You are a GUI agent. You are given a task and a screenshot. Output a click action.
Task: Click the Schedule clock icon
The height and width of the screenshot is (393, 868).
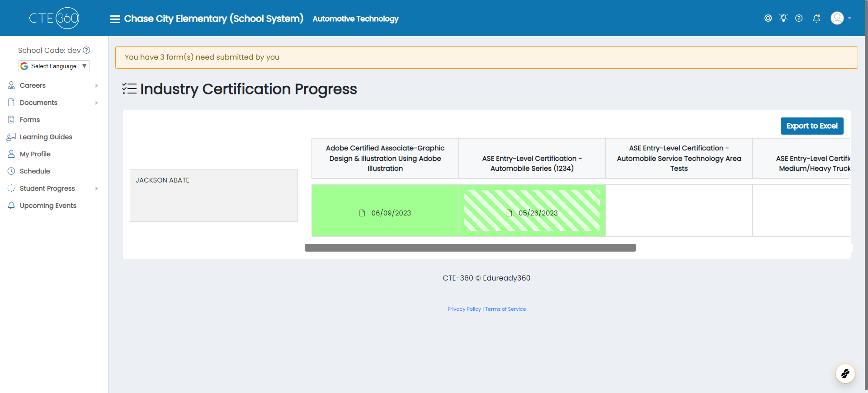(11, 171)
